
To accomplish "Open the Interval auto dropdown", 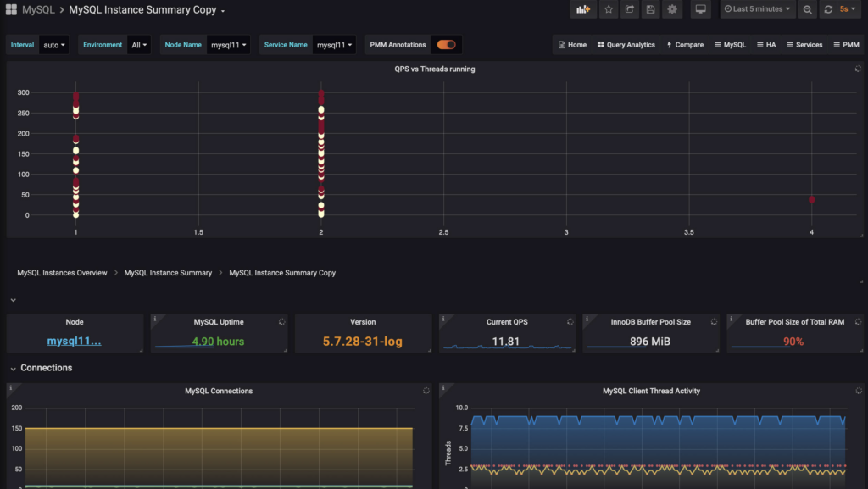I will tap(54, 45).
